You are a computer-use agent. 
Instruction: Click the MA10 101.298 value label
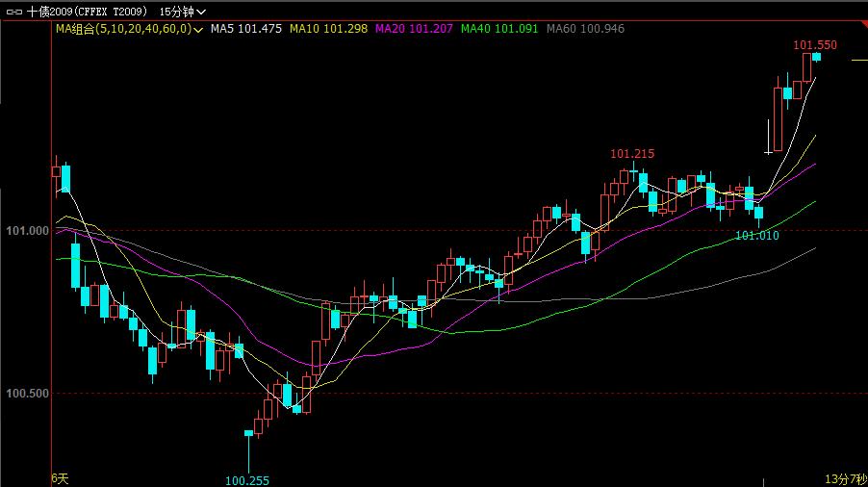pyautogui.click(x=328, y=29)
